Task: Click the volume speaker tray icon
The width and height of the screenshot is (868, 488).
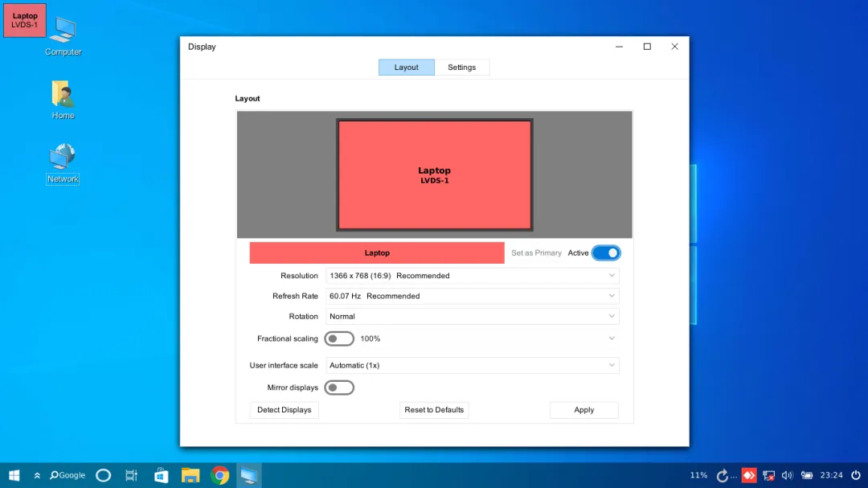Action: [787, 475]
